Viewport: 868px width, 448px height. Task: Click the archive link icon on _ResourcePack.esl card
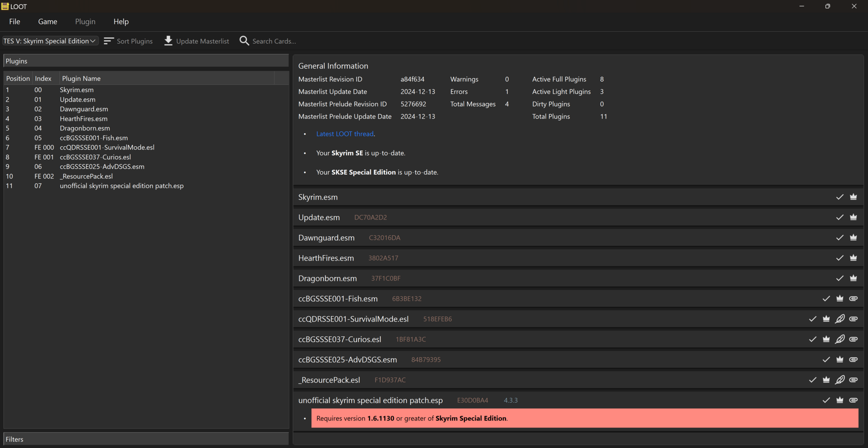tap(853, 380)
